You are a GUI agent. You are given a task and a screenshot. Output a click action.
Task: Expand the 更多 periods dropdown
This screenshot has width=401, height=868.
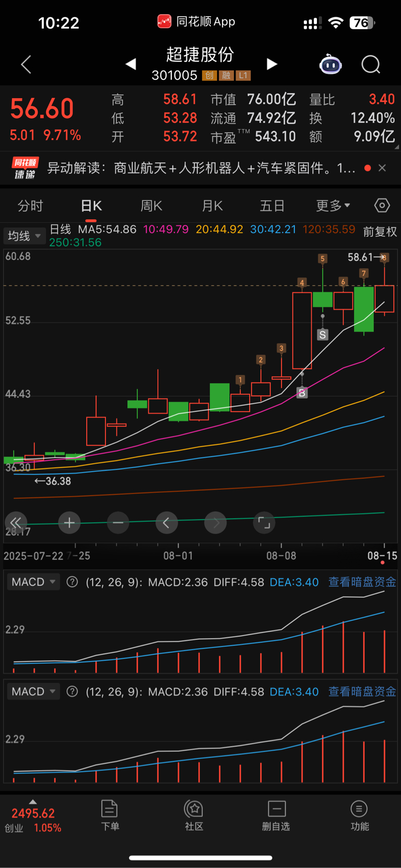tap(333, 206)
